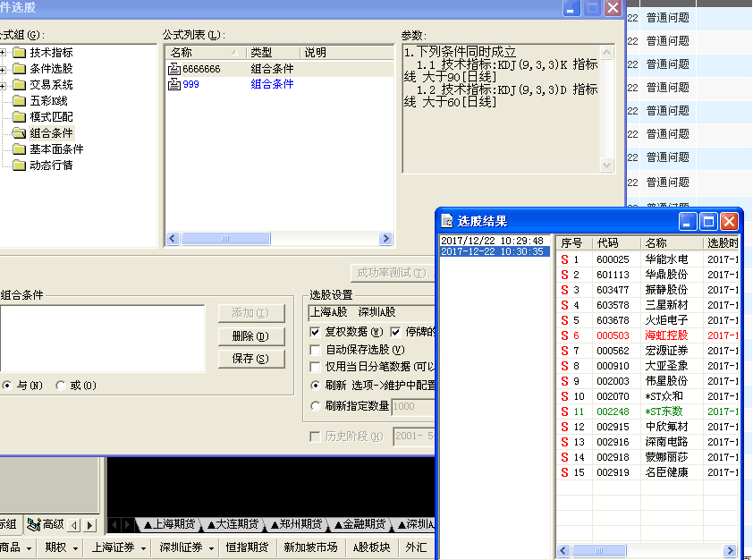
Task: Click the formula icon beside 6666666
Action: (174, 69)
